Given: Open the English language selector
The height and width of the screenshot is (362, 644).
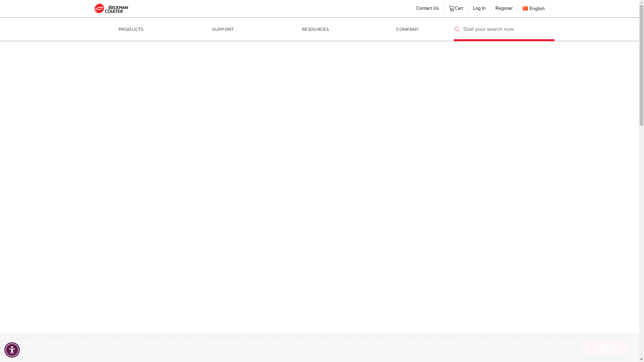Looking at the screenshot, I should (x=537, y=9).
